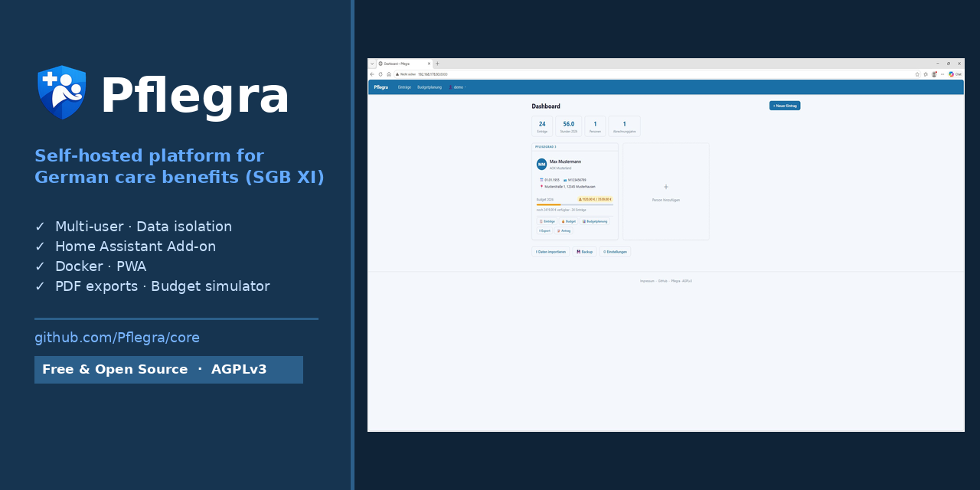
Task: Click the 'PDF exports · Budget simulator' line
Action: (x=162, y=286)
